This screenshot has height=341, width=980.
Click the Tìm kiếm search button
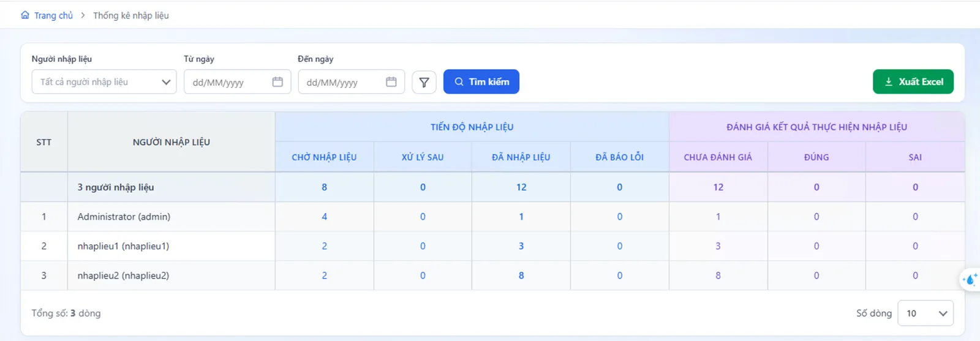point(481,82)
